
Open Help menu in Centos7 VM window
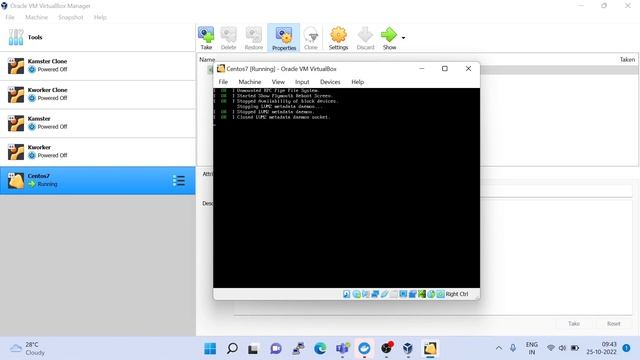[x=358, y=82]
